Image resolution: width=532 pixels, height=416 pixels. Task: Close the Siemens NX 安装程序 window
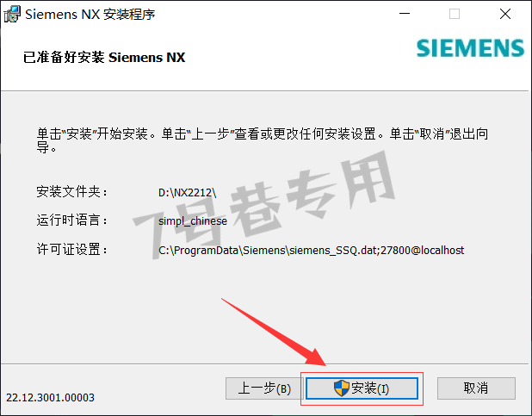[505, 14]
